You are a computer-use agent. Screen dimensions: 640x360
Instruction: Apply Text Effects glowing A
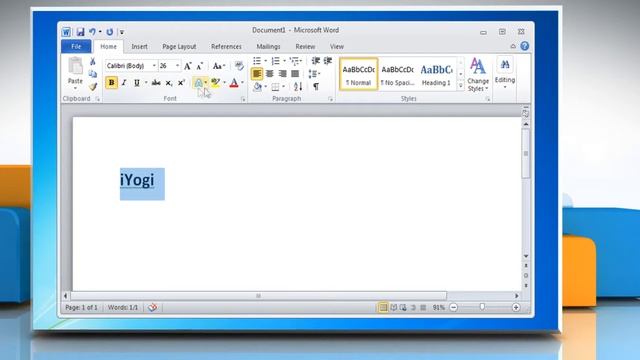pos(198,83)
